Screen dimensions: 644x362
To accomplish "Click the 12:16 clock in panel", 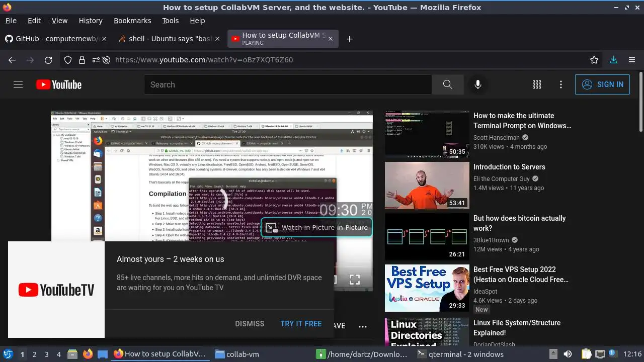I will coord(632,354).
